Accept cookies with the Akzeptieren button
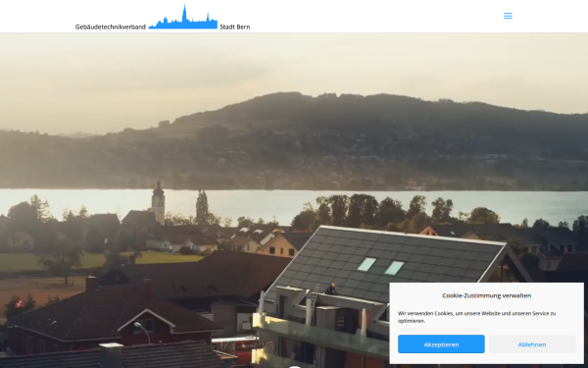 441,344
